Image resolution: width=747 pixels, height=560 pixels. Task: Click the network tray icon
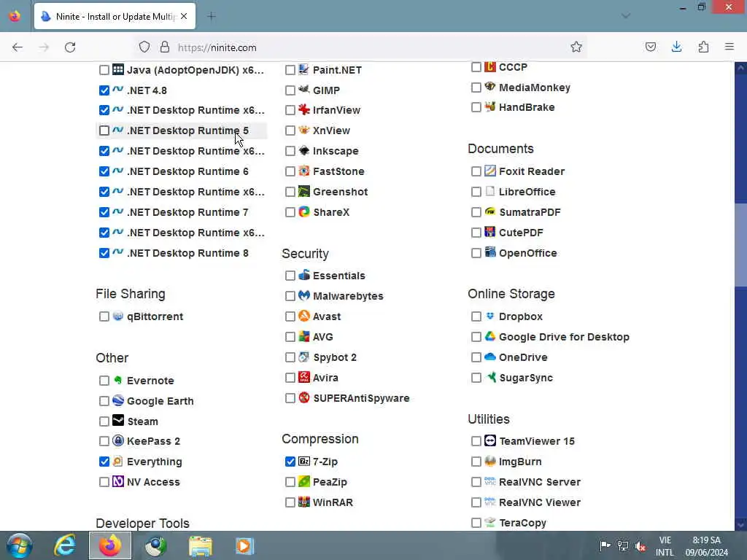pos(623,545)
